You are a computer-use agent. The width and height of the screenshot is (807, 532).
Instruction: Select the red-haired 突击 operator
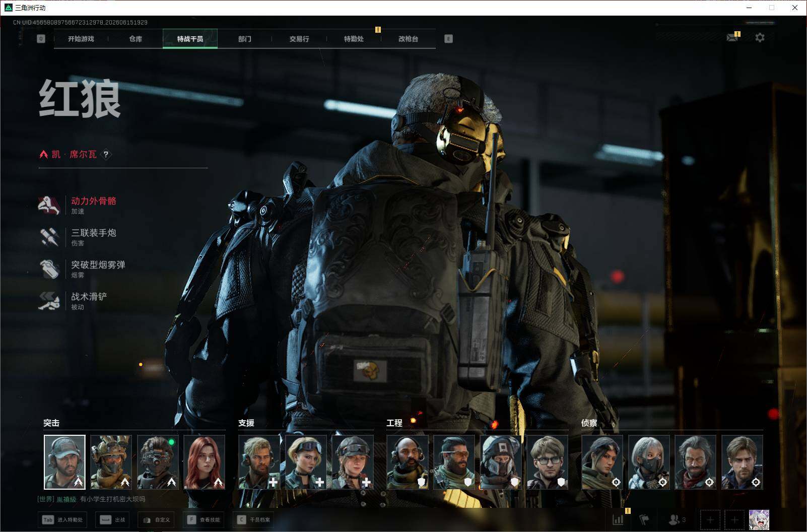[x=205, y=462]
